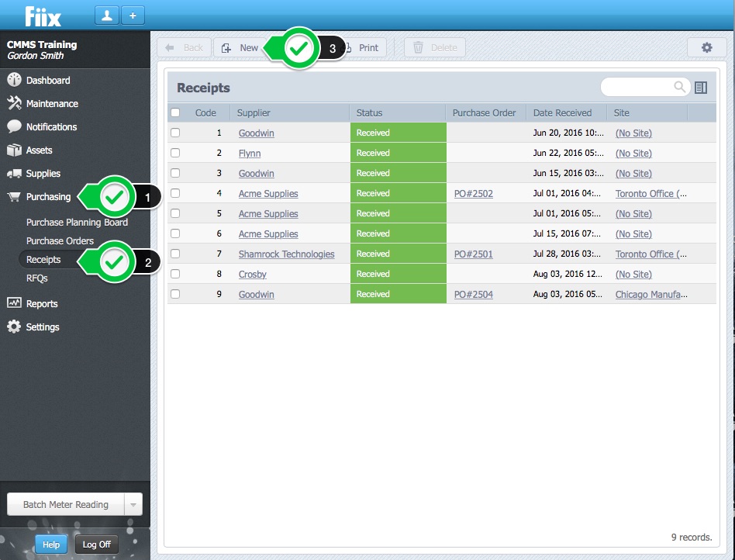This screenshot has width=735, height=560.
Task: Open Toronto Office link for receipt 7
Action: pyautogui.click(x=651, y=254)
